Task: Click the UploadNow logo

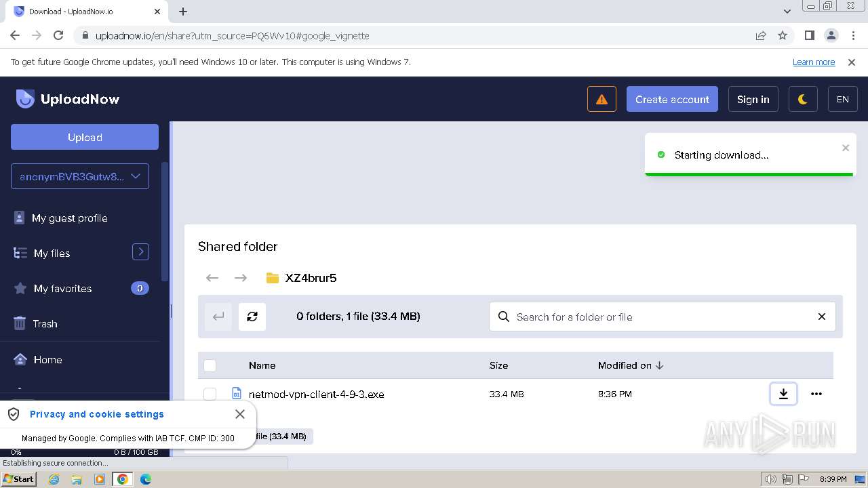Action: (68, 99)
